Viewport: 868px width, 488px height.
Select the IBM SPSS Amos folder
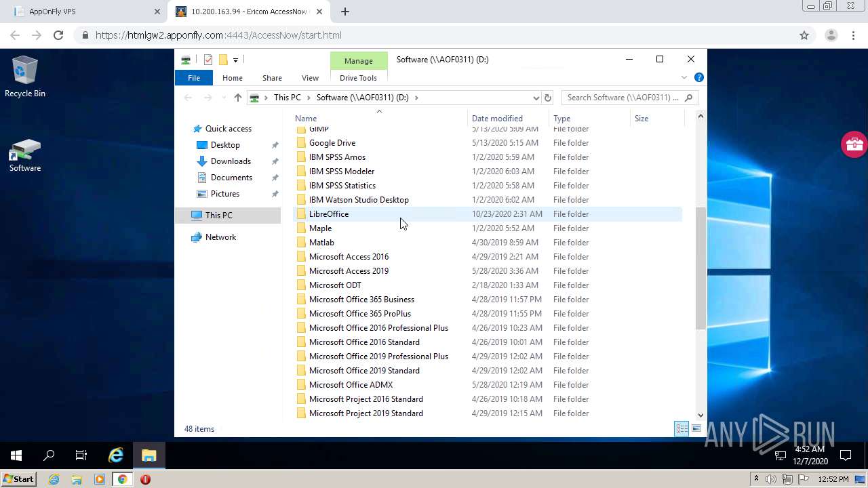[x=337, y=157]
